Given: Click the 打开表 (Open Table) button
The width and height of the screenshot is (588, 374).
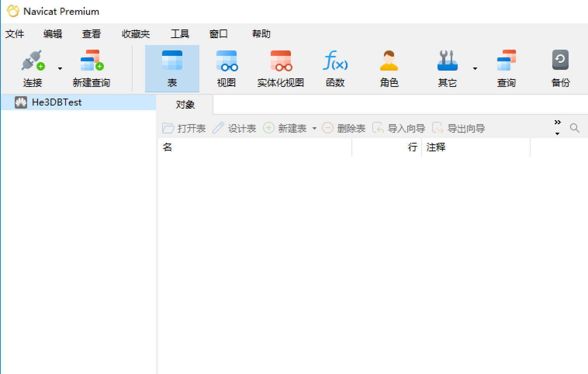Looking at the screenshot, I should [184, 128].
